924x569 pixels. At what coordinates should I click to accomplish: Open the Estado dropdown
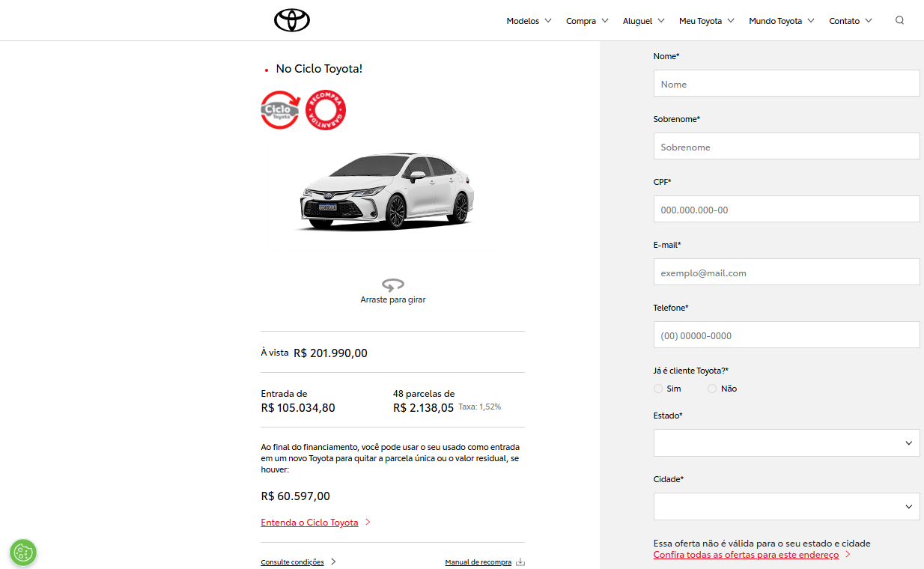(x=786, y=443)
